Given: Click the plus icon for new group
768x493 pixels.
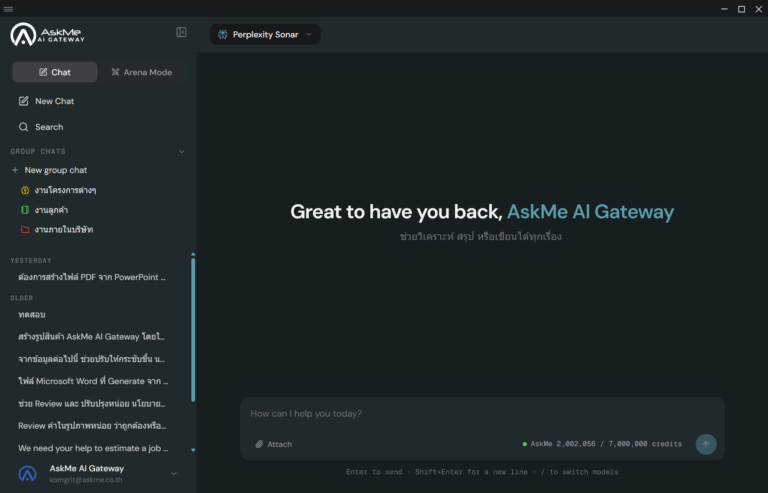Looking at the screenshot, I should click(x=15, y=170).
